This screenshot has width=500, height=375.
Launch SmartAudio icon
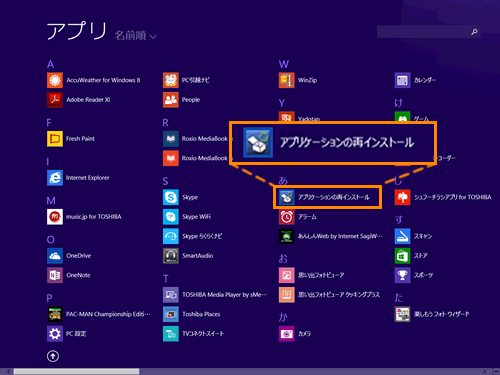(x=171, y=256)
